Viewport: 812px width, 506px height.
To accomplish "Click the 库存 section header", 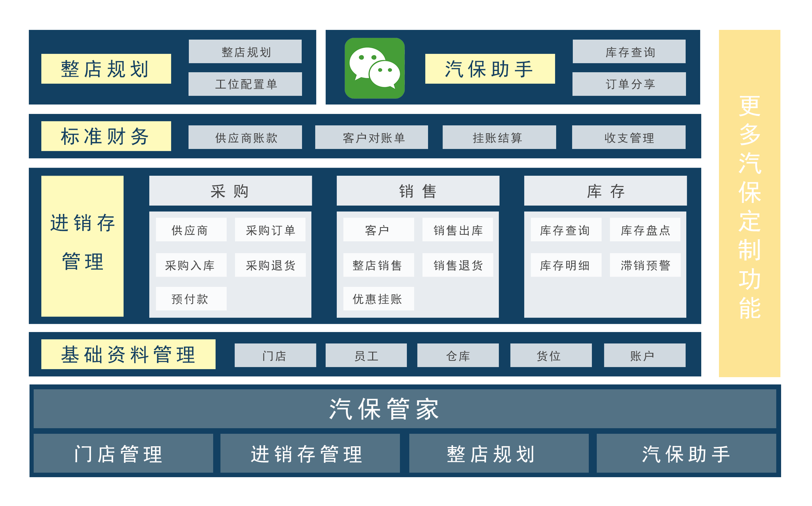I will 605,191.
